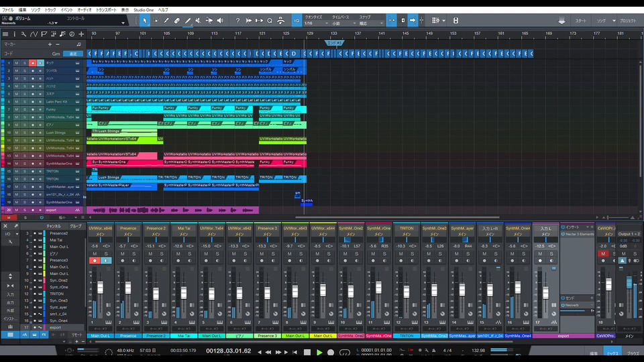The width and height of the screenshot is (644, 362).
Task: Add an insert with plus in インサート
Action: 592,227
